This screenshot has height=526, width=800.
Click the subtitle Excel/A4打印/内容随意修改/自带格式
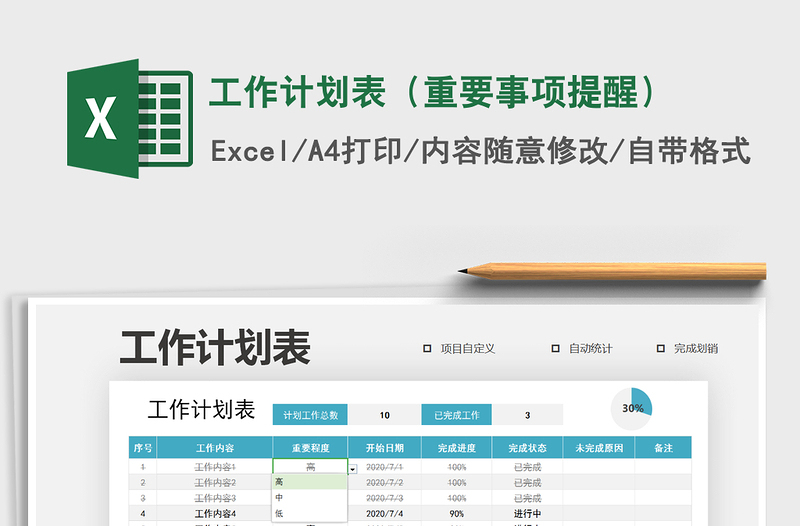480,151
